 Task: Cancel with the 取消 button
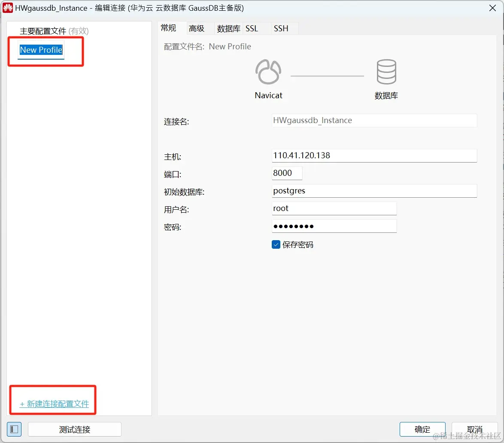475,429
